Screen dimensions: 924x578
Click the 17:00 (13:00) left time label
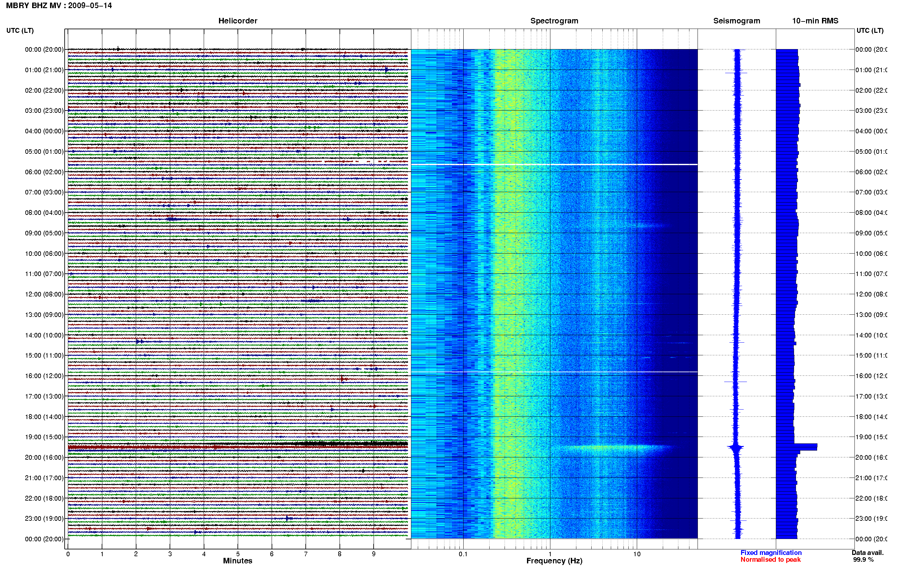(x=44, y=396)
